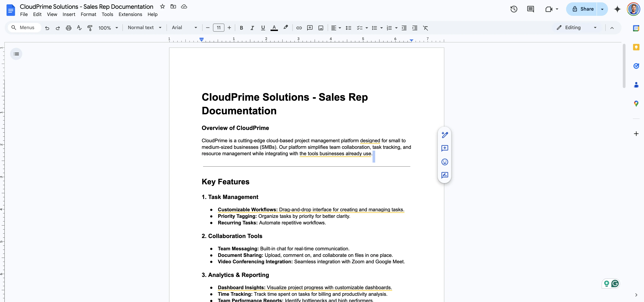Click the Suggest edits floating icon
The image size is (644, 302).
[x=444, y=175]
